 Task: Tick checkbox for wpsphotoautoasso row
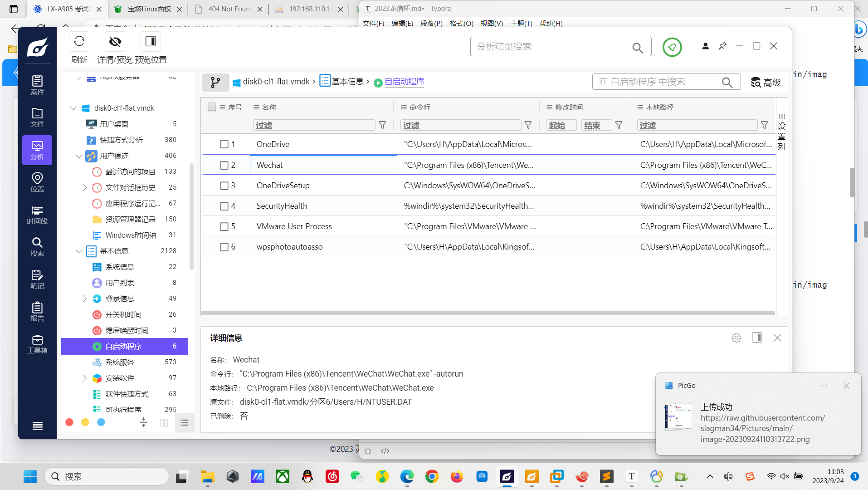tap(224, 247)
